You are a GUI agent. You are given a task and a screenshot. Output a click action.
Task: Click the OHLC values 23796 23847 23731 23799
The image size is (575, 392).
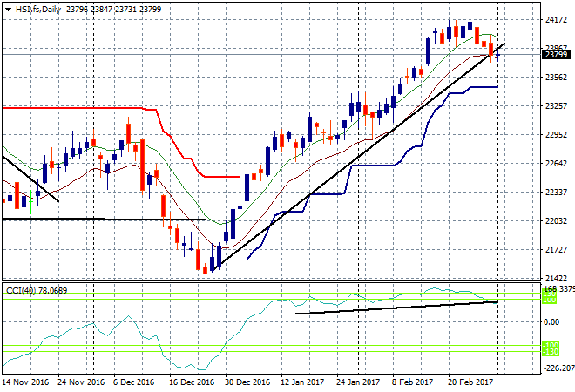pyautogui.click(x=113, y=10)
